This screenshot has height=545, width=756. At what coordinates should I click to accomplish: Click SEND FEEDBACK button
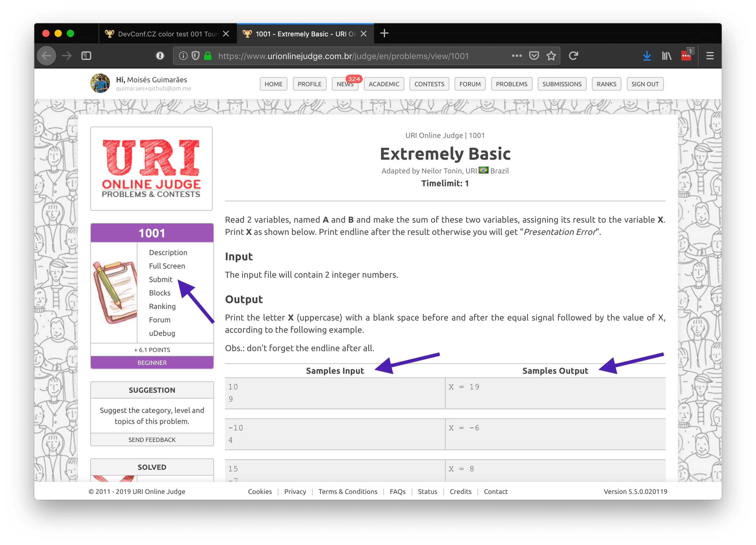tap(152, 440)
